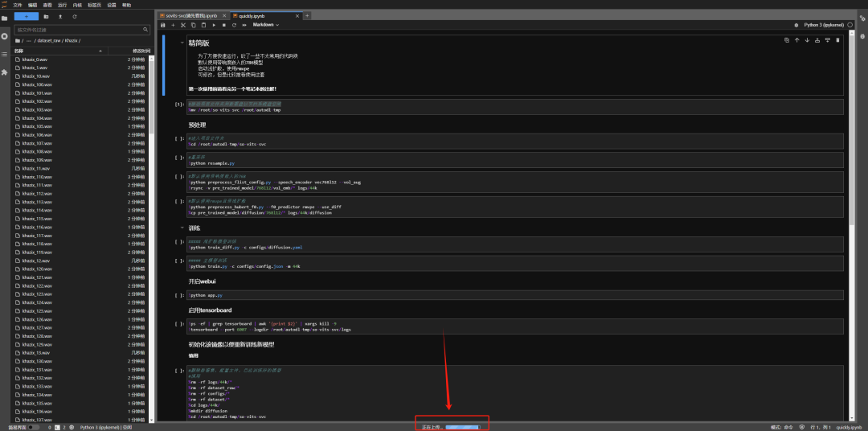Screen dimensions: 868x431
Task: Click the python resample.py code cell
Action: click(x=515, y=160)
